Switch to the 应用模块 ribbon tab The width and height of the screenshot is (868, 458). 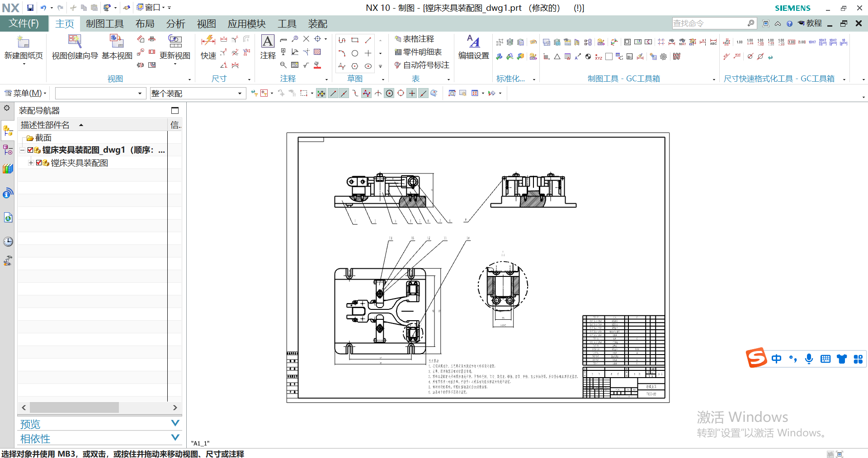[x=247, y=24]
